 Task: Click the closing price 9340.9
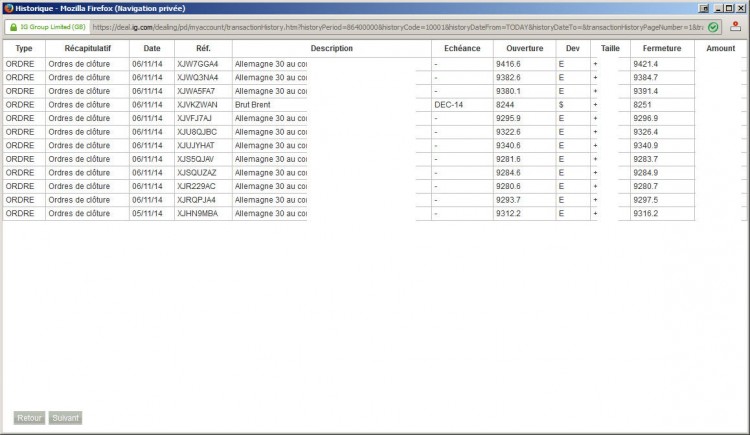[646, 145]
